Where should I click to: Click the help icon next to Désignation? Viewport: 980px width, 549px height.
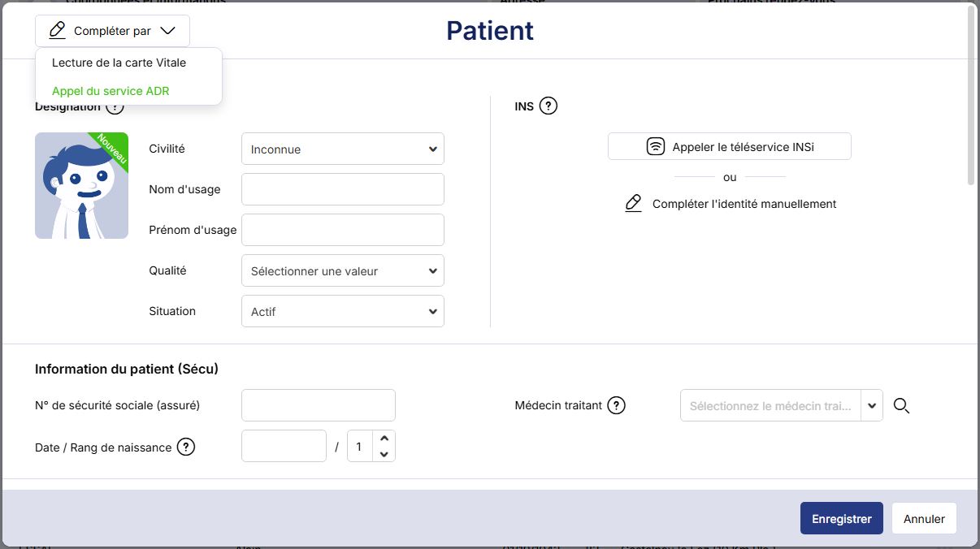pyautogui.click(x=115, y=106)
